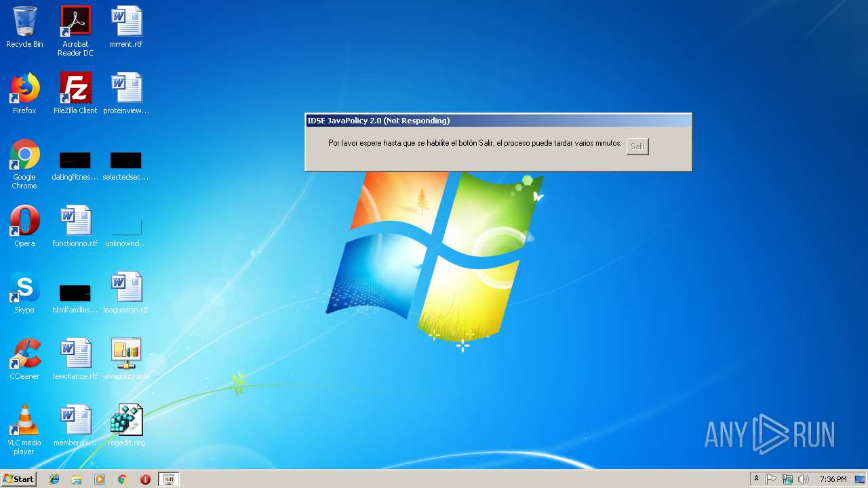Open network tray icon
This screenshot has height=488, width=868.
tap(787, 479)
